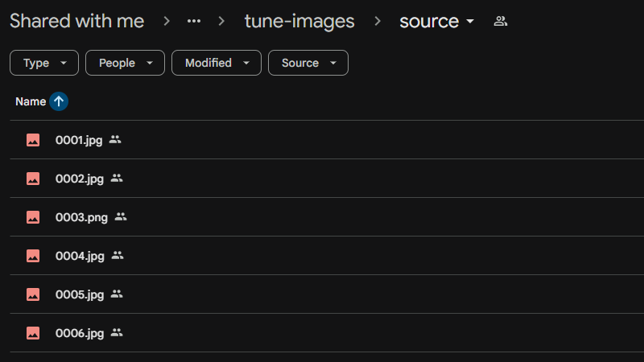Open the People filter dropdown

125,63
